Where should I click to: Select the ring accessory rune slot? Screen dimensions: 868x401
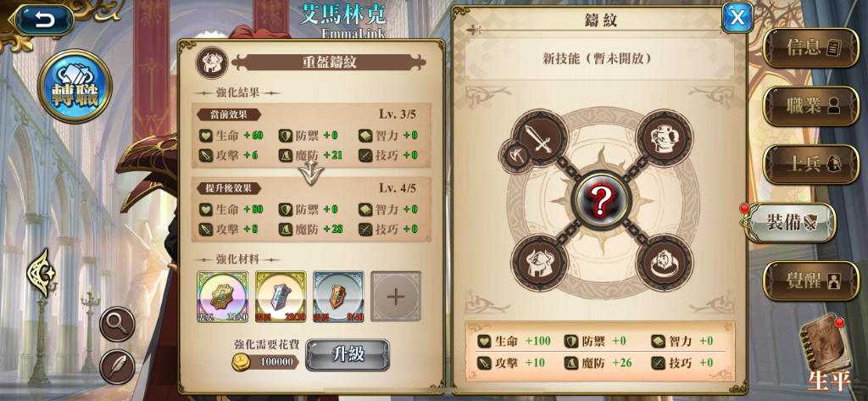665,262
